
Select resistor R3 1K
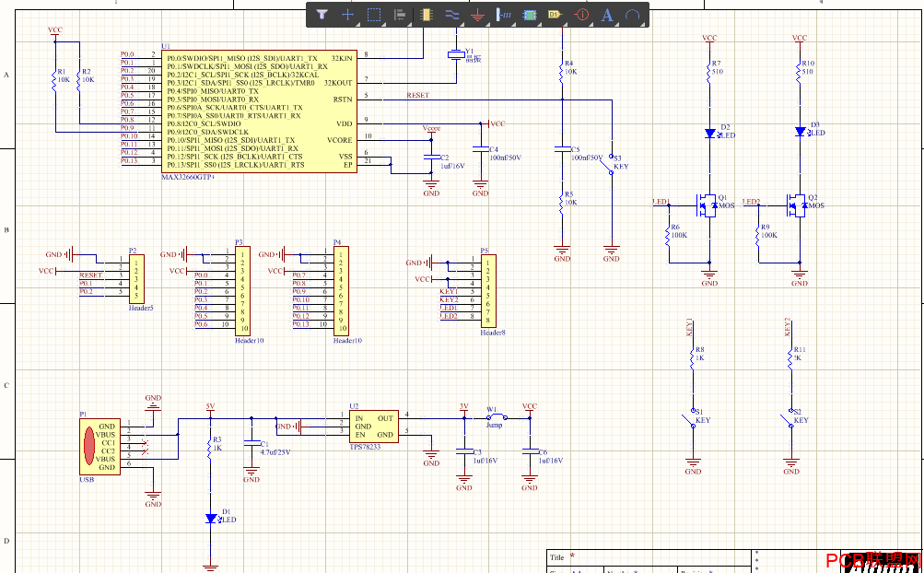coord(210,451)
